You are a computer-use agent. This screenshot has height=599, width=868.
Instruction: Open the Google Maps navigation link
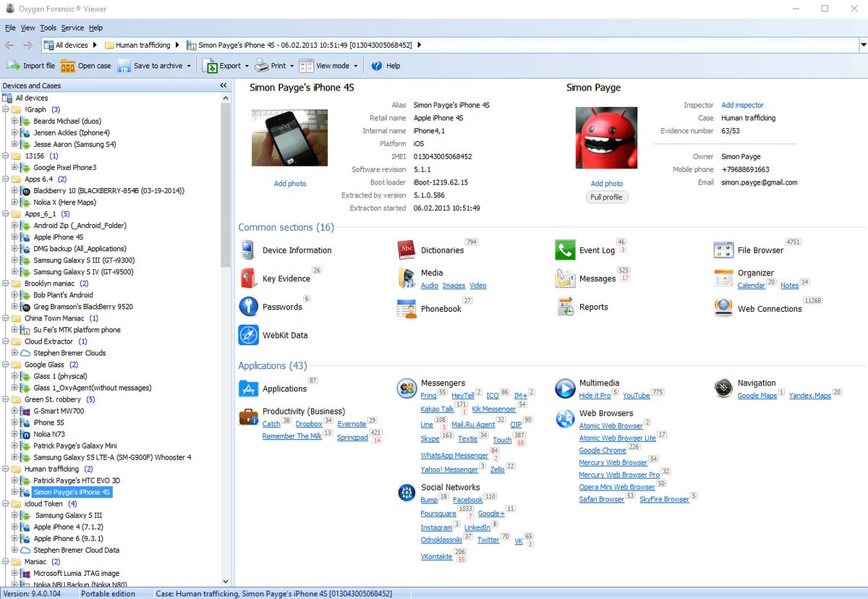[757, 396]
